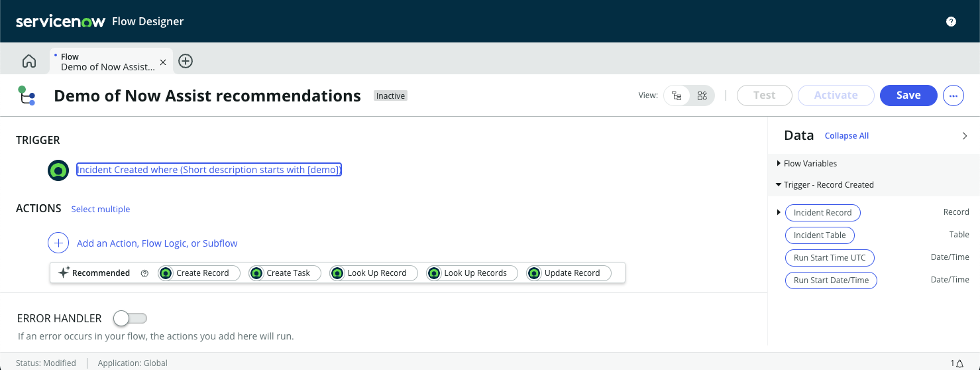Choose the recommended Create Task action
This screenshot has width=980, height=370.
pyautogui.click(x=285, y=273)
